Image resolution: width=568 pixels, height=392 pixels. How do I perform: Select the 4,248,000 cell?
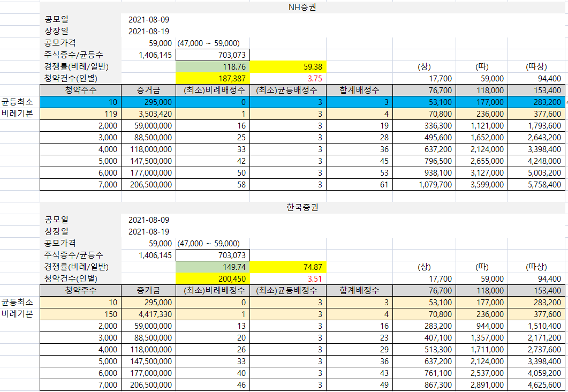(x=536, y=161)
